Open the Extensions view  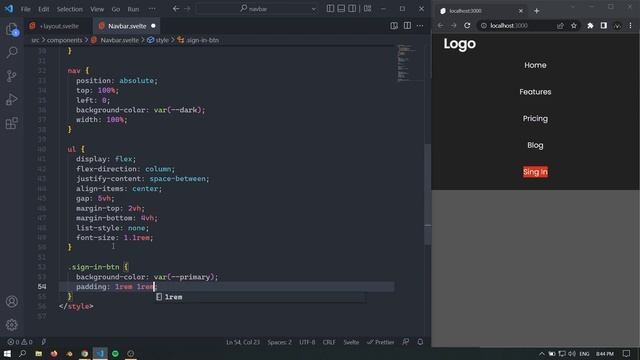coord(12,123)
